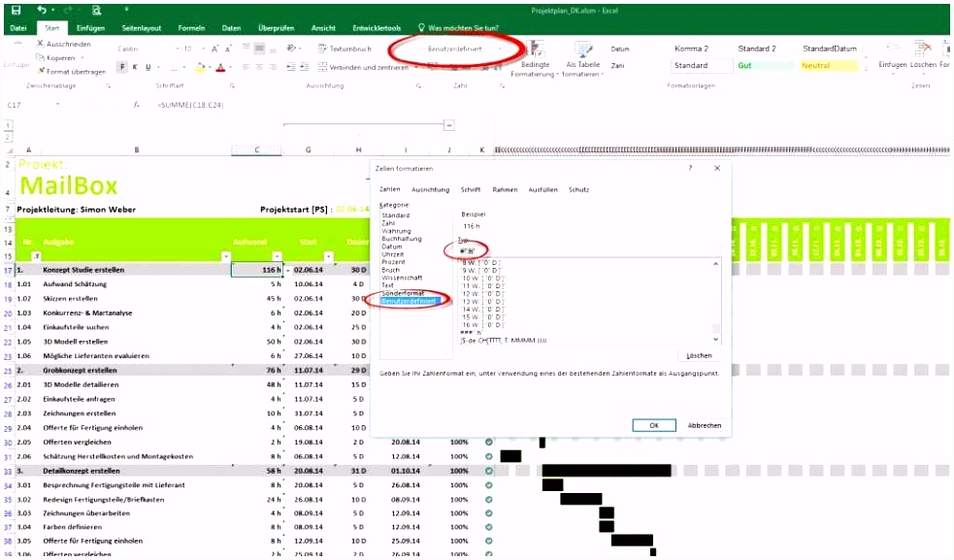Select '10 W' format in the Typ list
The height and width of the screenshot is (560, 954).
[481, 279]
